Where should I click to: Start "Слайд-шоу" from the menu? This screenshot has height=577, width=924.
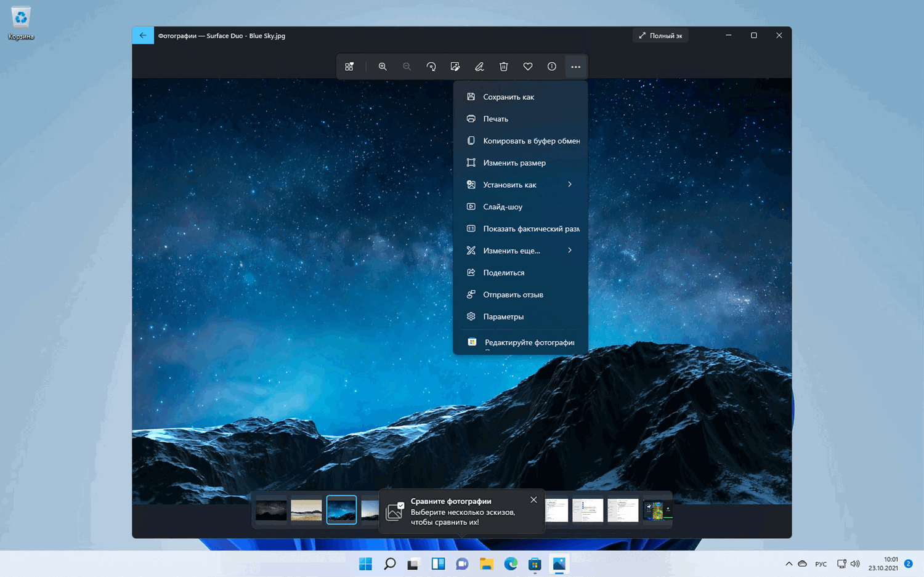(x=521, y=207)
